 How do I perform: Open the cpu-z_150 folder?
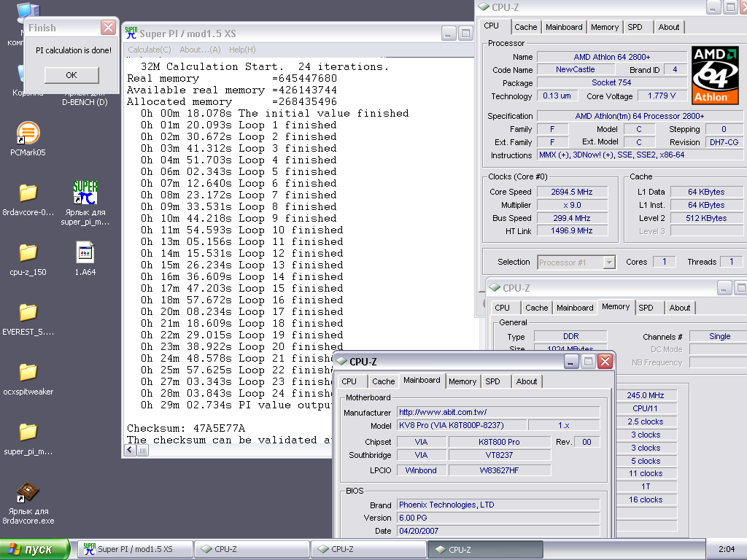(x=28, y=253)
